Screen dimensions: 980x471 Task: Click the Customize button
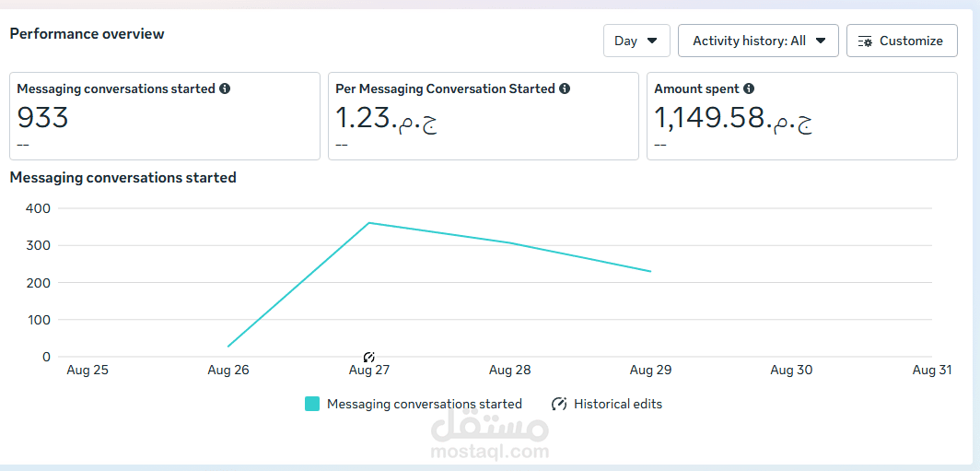902,41
